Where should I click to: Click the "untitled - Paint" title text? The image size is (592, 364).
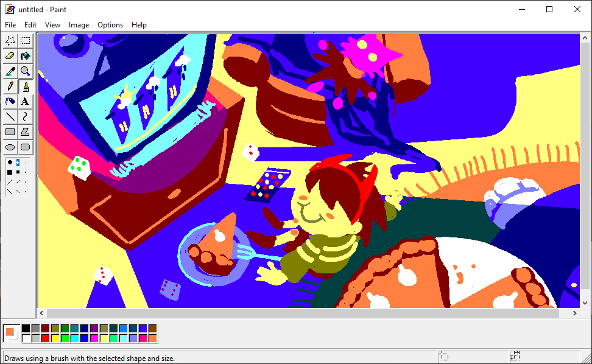(42, 9)
